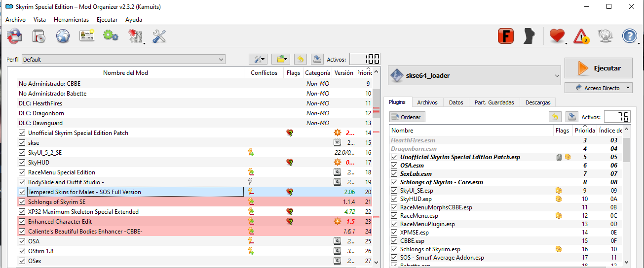644x268 pixels.
Task: Click the plugins create backup icon
Action: [x=572, y=117]
